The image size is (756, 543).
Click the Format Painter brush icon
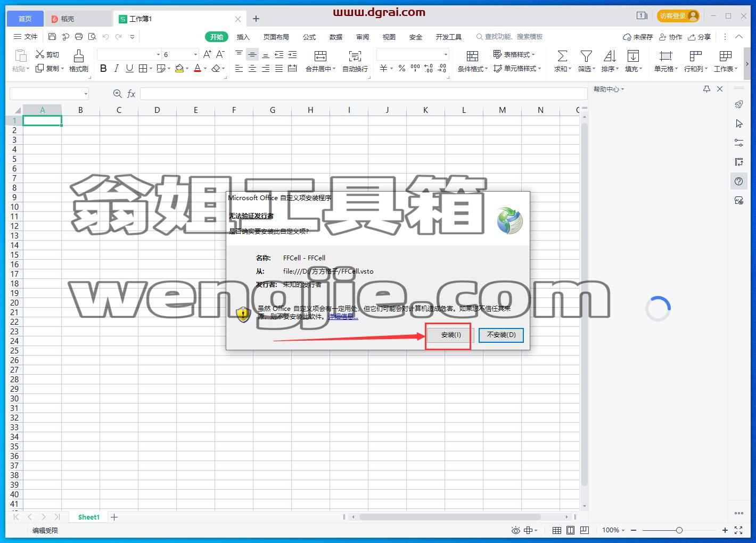(x=79, y=56)
